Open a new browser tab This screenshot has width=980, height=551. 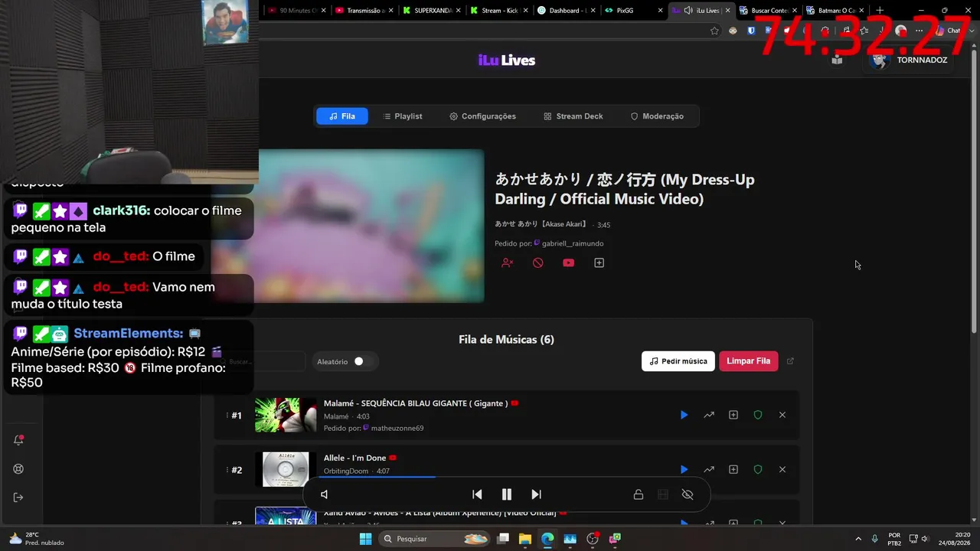(880, 11)
